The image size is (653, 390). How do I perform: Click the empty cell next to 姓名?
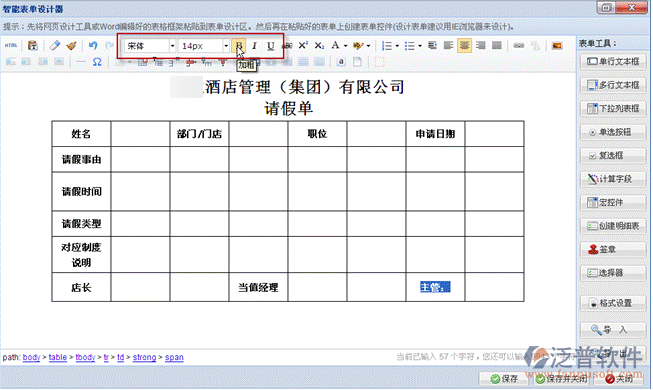(140, 134)
